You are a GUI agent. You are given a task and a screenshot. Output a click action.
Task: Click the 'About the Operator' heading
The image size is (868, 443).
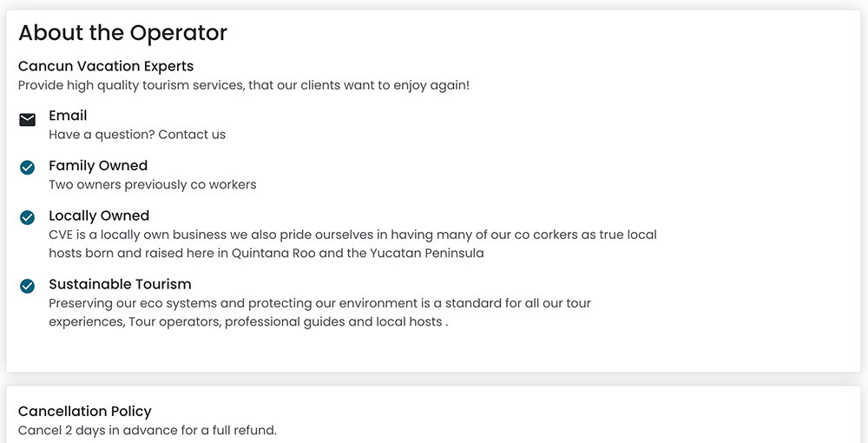click(122, 33)
